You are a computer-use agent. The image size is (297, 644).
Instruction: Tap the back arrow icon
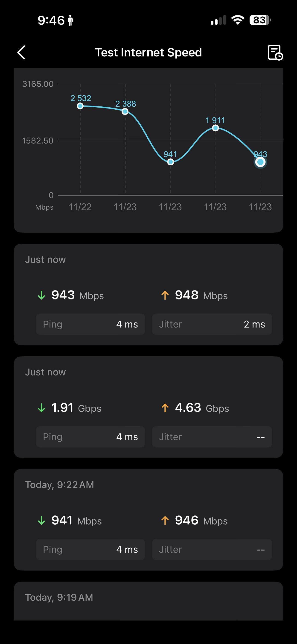click(21, 52)
